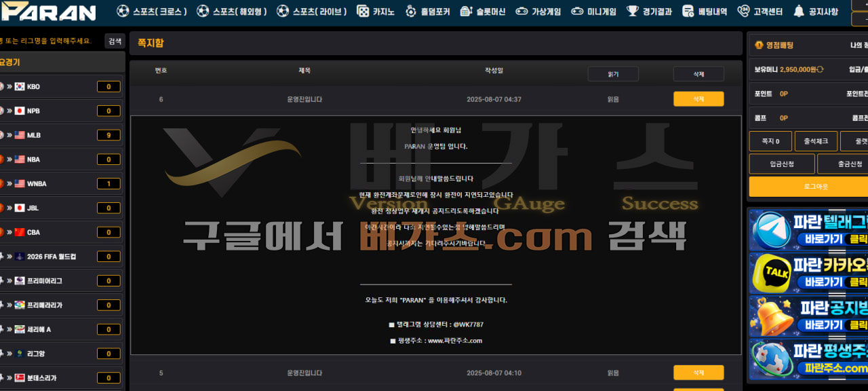Open 가상게임 virtual games menu

(x=538, y=12)
